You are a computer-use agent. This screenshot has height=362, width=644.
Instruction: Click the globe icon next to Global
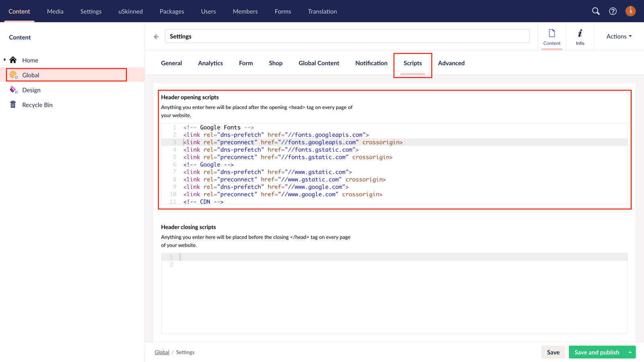pyautogui.click(x=13, y=75)
